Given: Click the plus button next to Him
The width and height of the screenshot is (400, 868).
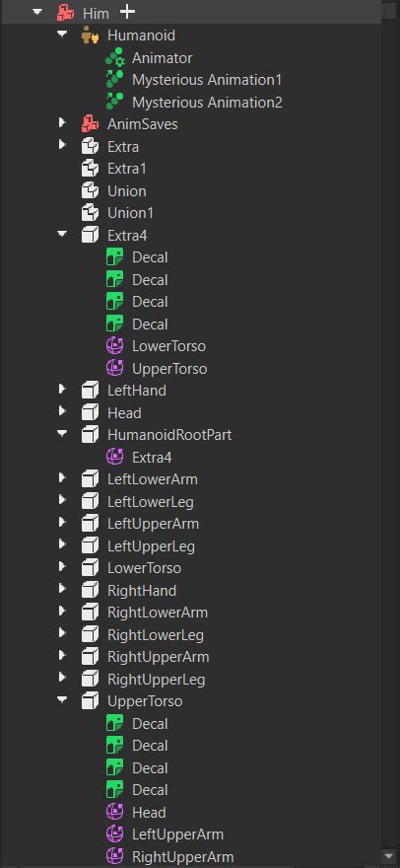Looking at the screenshot, I should (127, 12).
